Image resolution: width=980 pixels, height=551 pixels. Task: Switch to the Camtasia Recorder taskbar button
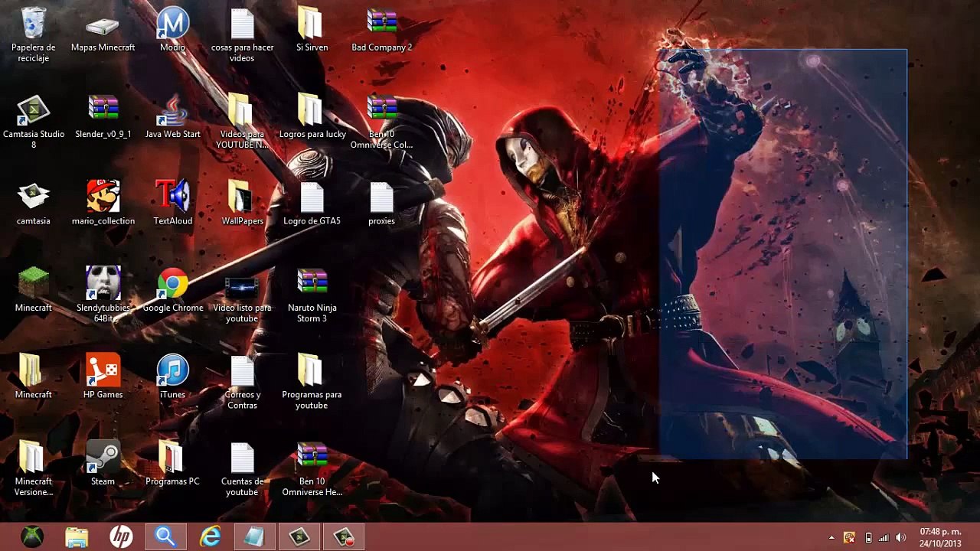point(344,537)
